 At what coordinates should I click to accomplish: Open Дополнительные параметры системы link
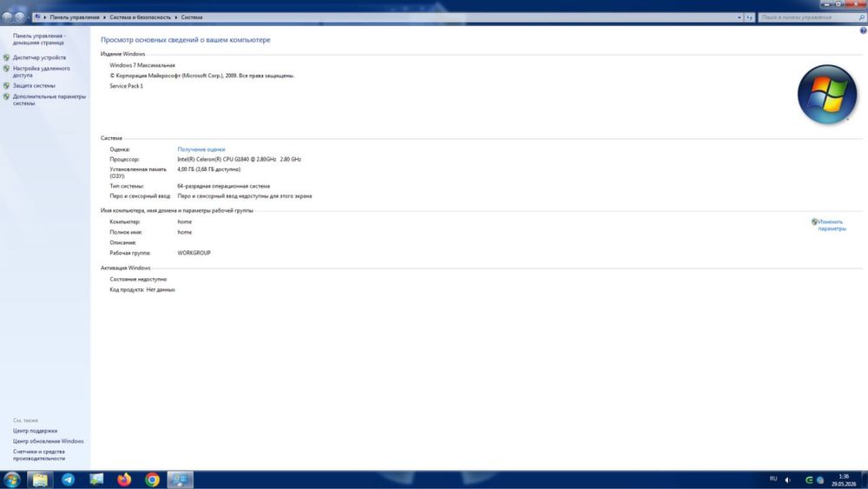tap(49, 100)
